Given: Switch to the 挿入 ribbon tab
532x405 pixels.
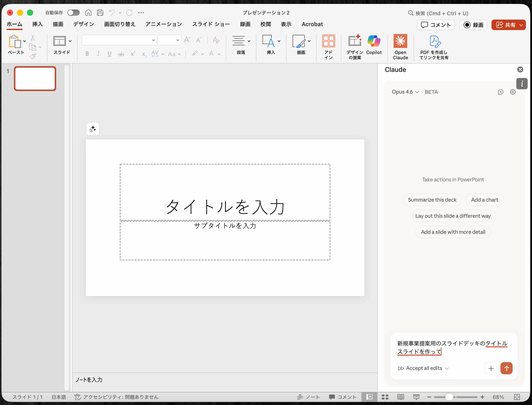Looking at the screenshot, I should pos(37,24).
